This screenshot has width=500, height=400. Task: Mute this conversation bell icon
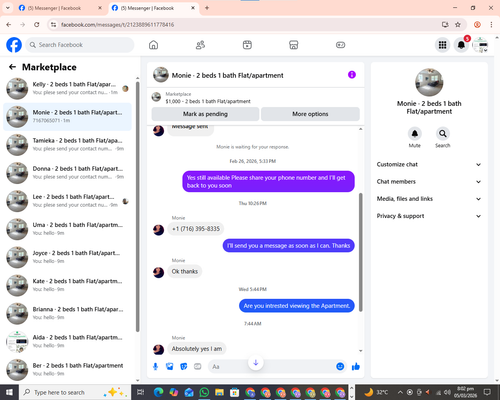(x=415, y=134)
